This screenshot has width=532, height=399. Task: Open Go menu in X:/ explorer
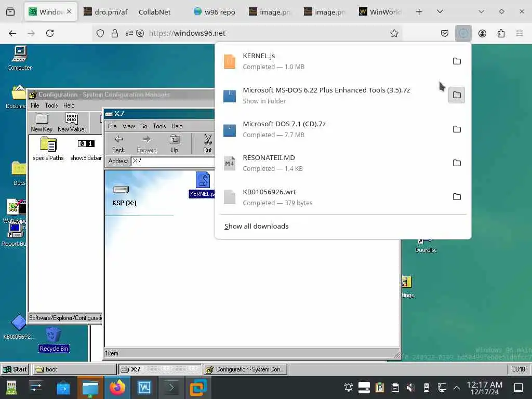(x=144, y=126)
